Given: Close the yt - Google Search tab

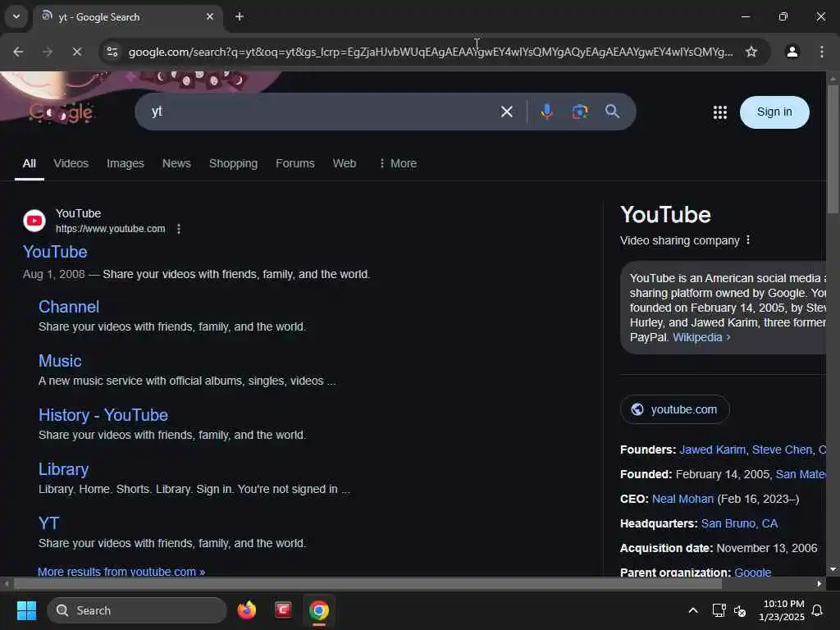Looking at the screenshot, I should [210, 16].
